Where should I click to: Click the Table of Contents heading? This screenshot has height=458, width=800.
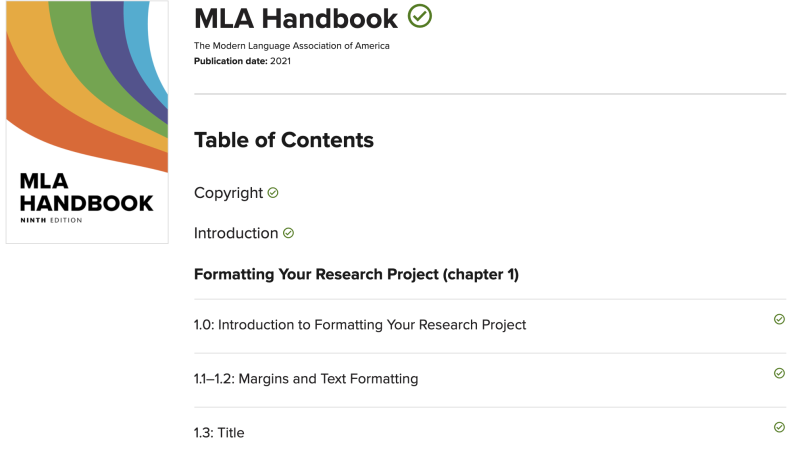[x=284, y=140]
